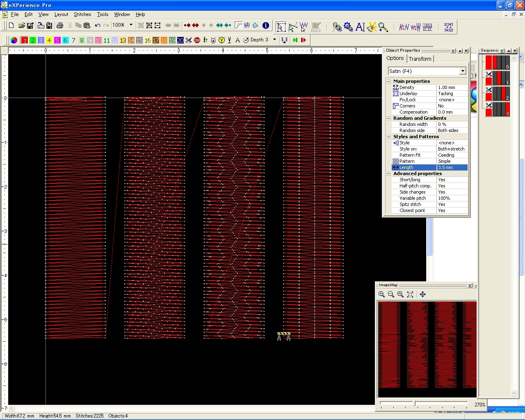
Task: Select red color swatch number 1
Action: tap(25, 40)
